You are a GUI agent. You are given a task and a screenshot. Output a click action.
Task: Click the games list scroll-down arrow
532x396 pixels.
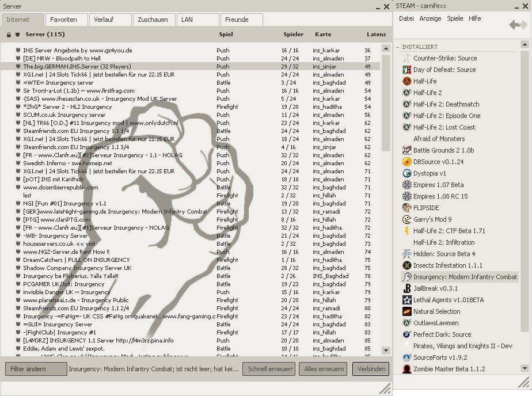525,368
